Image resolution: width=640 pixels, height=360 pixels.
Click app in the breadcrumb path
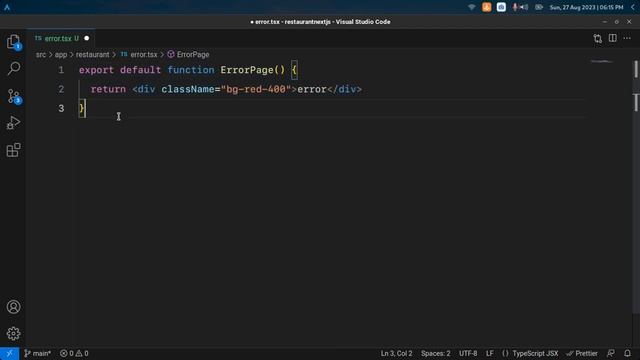(x=61, y=55)
